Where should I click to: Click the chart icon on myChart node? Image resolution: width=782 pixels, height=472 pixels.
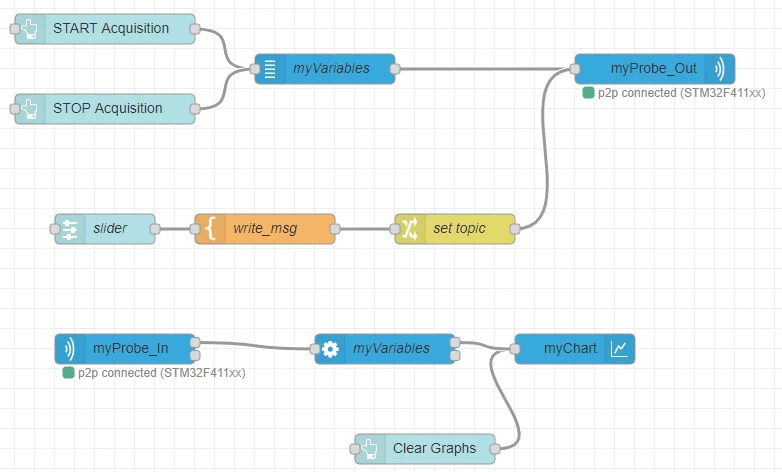[619, 348]
